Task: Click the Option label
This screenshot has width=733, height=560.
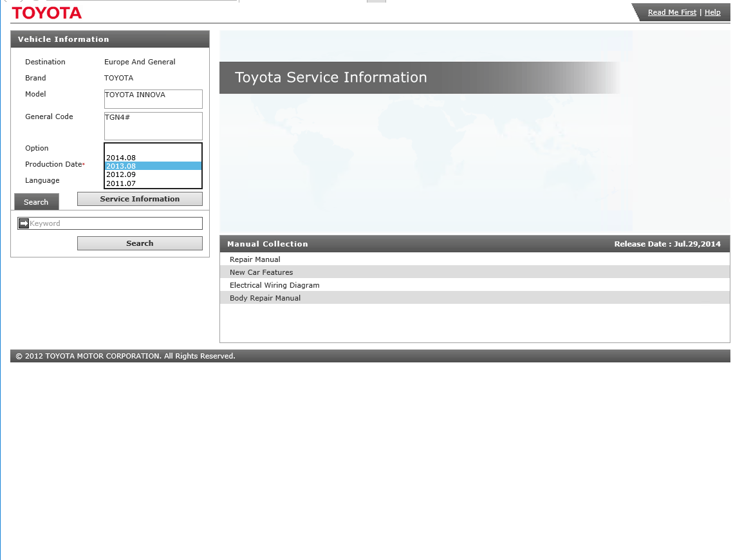Action: click(37, 148)
